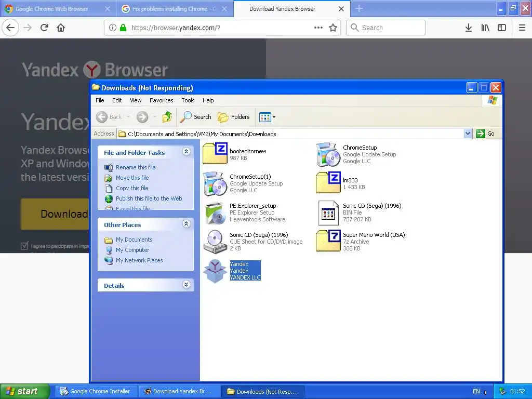Click the Firefox home icon
The image size is (532, 399).
click(x=61, y=28)
